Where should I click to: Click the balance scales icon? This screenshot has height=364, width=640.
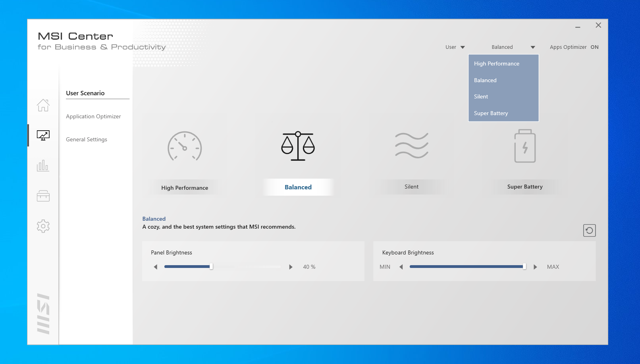298,146
